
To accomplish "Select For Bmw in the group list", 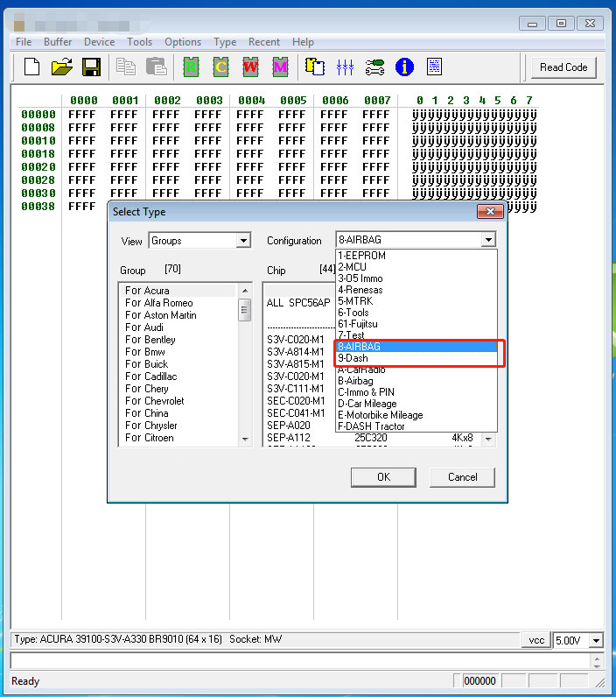I will (144, 352).
